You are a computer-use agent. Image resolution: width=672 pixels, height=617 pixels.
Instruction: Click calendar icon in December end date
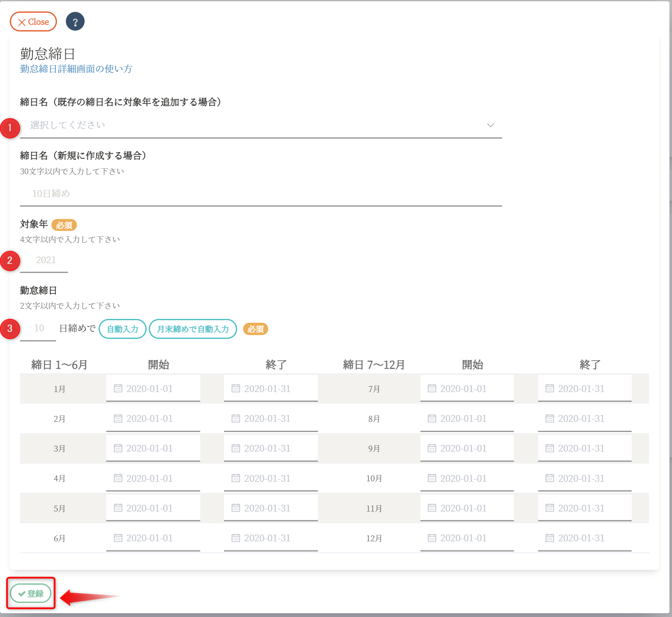point(550,538)
